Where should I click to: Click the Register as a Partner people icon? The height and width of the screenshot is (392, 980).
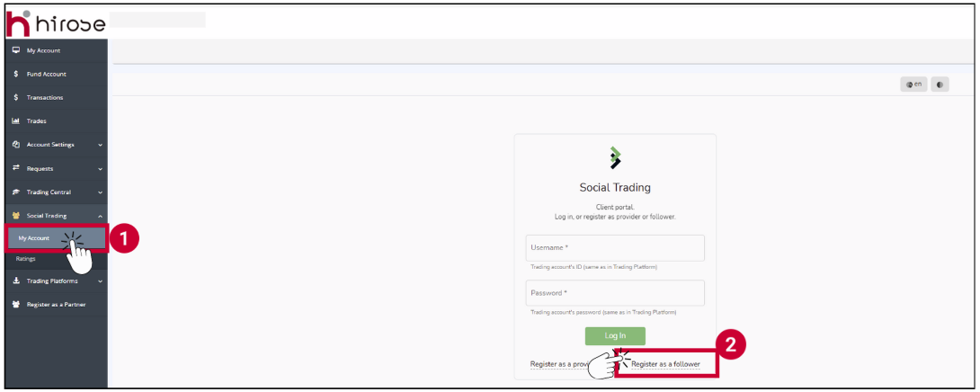(x=16, y=304)
